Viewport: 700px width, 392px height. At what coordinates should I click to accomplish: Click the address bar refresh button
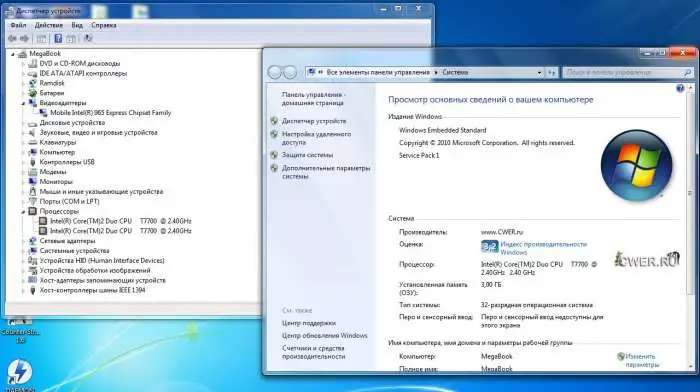click(x=552, y=72)
